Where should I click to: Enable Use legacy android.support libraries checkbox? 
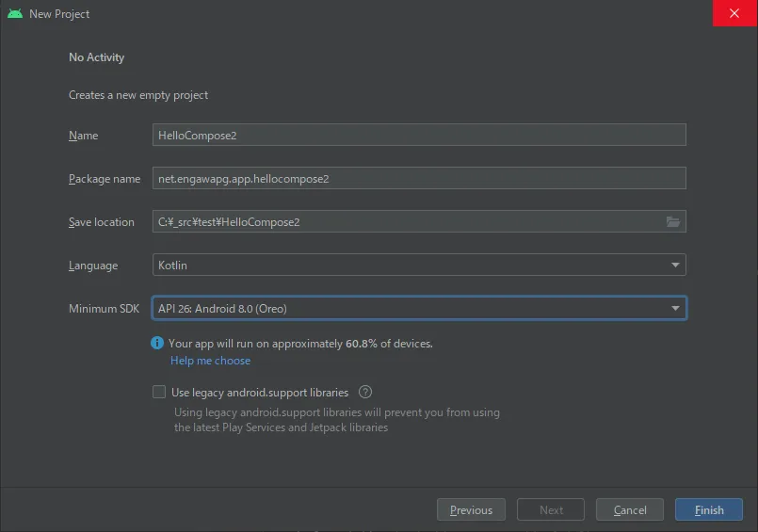click(x=159, y=393)
